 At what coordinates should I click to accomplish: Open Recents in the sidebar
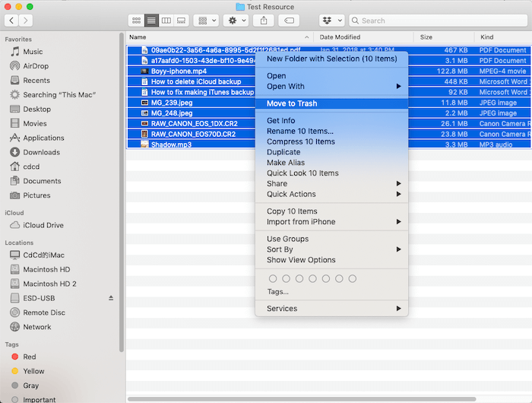(30, 81)
